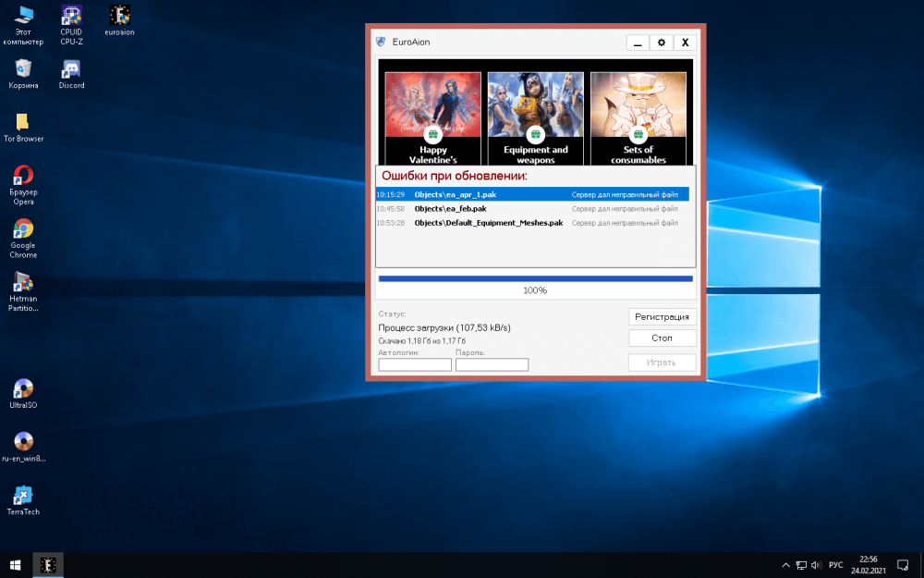Screen dimensions: 924x578
Task: Focus the Пароль password field
Action: [x=492, y=364]
